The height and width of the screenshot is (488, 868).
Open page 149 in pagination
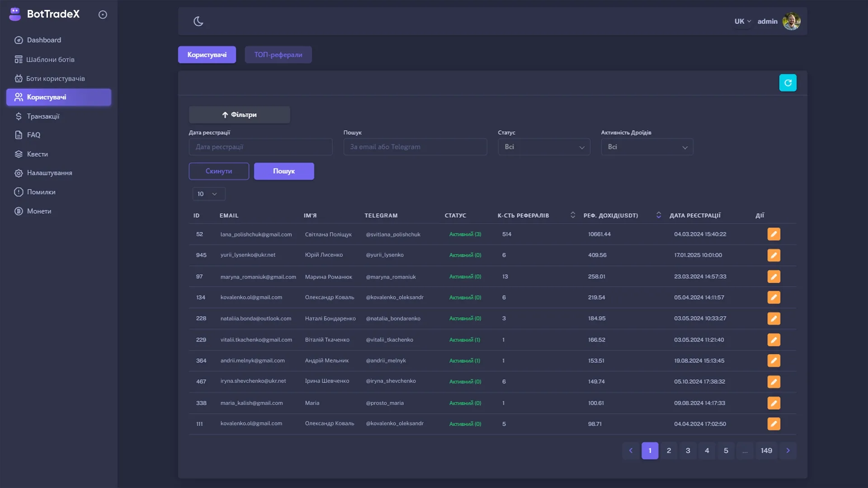[766, 450]
